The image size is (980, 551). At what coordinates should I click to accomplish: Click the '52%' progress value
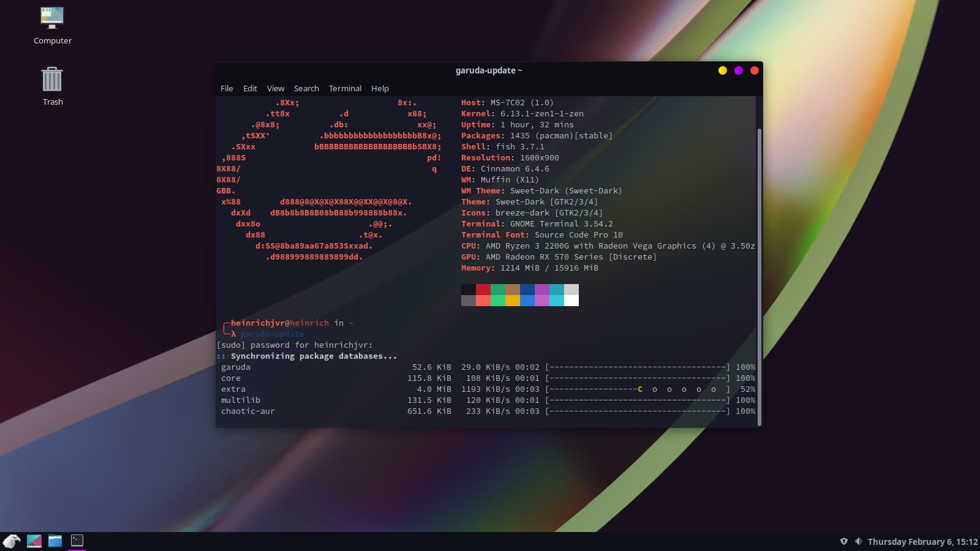pyautogui.click(x=748, y=389)
